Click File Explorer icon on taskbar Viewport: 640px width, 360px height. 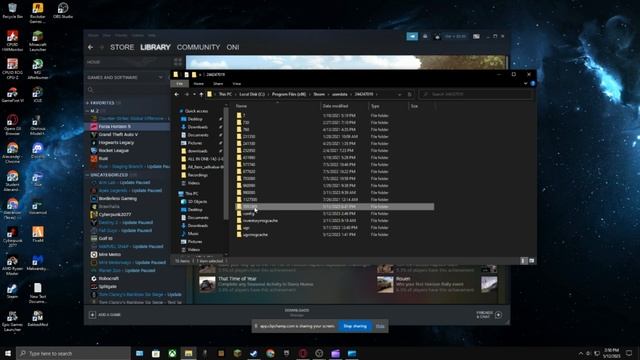188,353
